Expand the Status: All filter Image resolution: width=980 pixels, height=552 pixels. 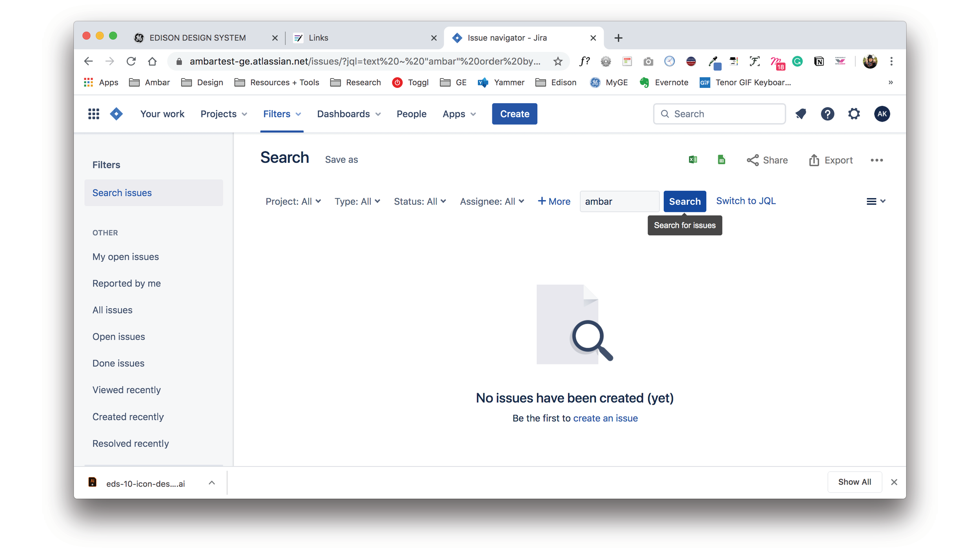point(420,201)
